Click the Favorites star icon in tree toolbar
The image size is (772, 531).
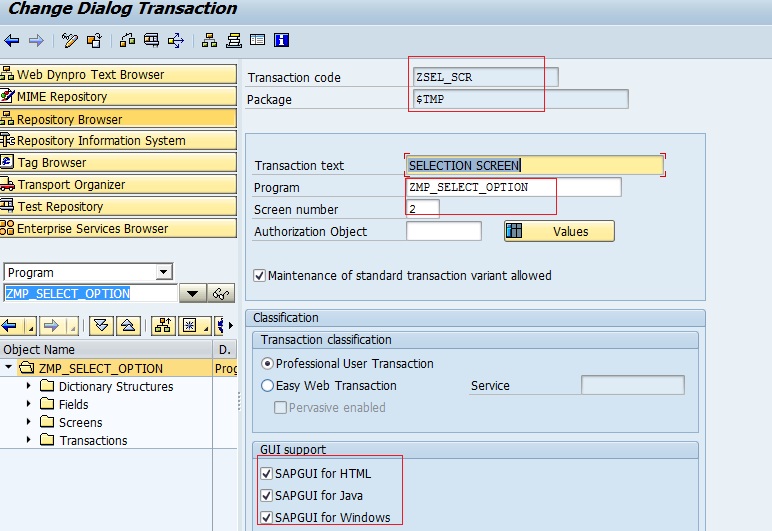(190, 326)
